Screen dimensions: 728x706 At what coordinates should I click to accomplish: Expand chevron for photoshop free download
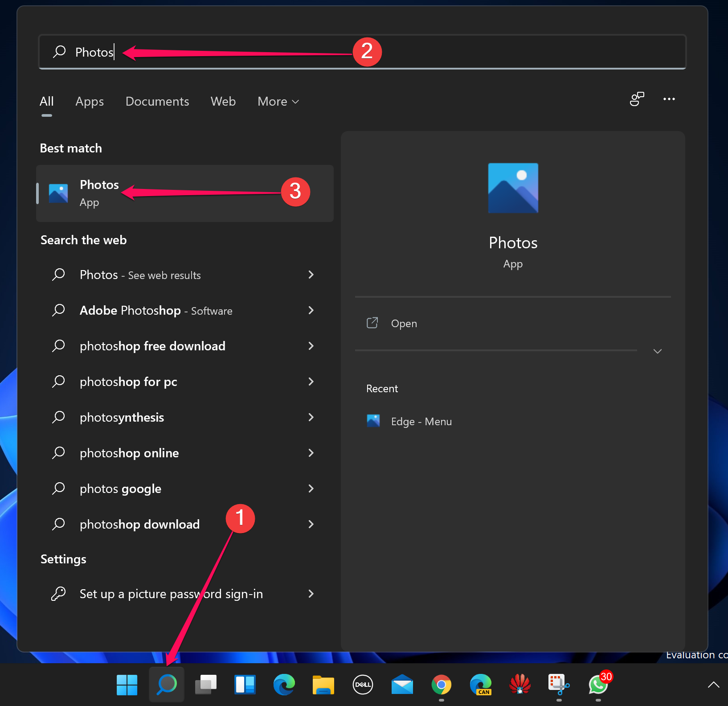pos(311,346)
